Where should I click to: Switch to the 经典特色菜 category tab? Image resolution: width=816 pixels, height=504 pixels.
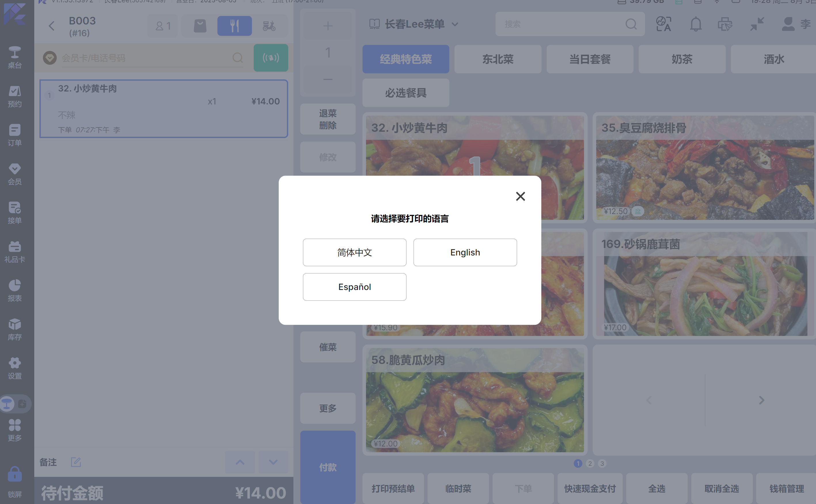(406, 59)
